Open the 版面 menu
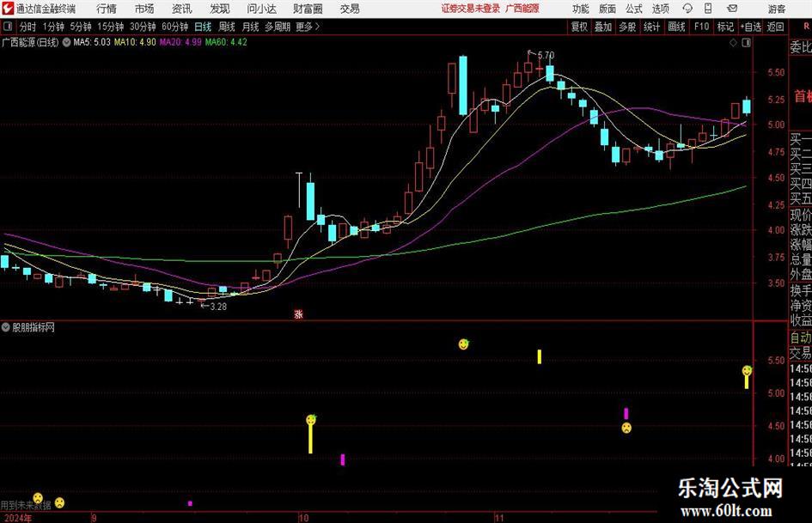 (x=607, y=9)
